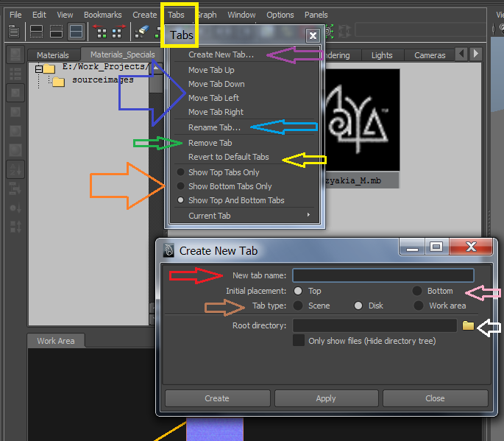Choose small swatches size in sidebar
This screenshot has height=441, width=504.
[x=15, y=93]
